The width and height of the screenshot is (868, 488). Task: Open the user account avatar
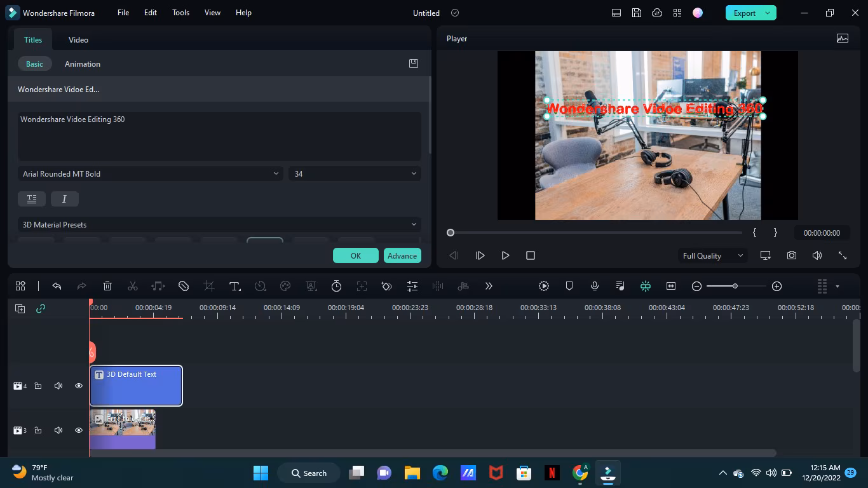pos(698,13)
